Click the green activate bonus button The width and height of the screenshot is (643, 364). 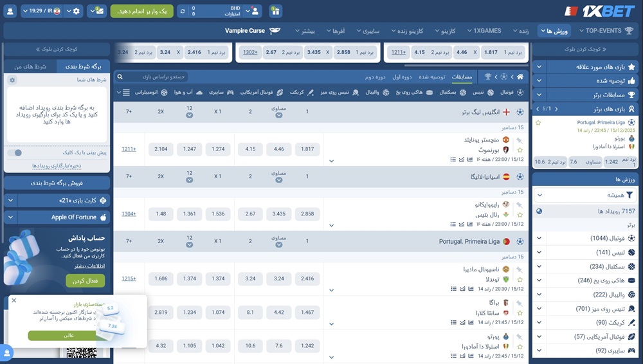click(x=86, y=280)
